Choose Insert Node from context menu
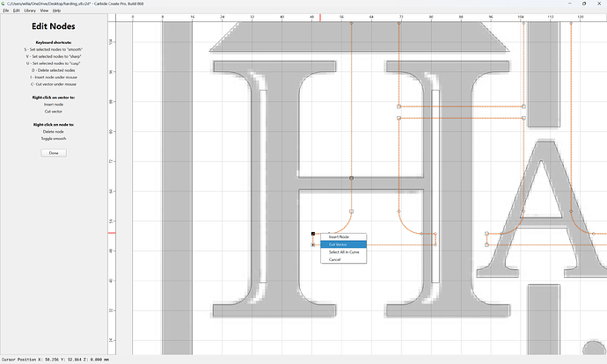This screenshot has height=364, width=607. (343, 237)
